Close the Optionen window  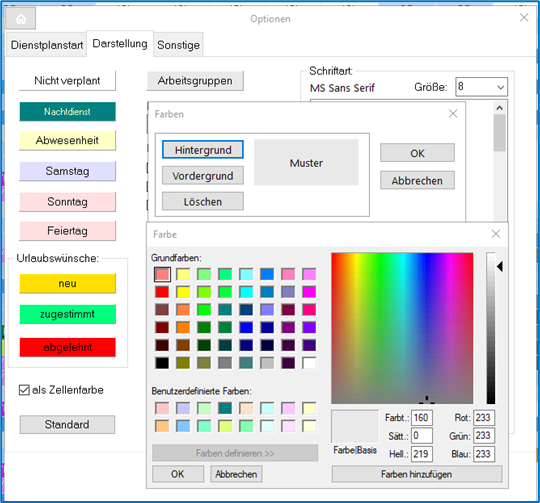tap(524, 17)
